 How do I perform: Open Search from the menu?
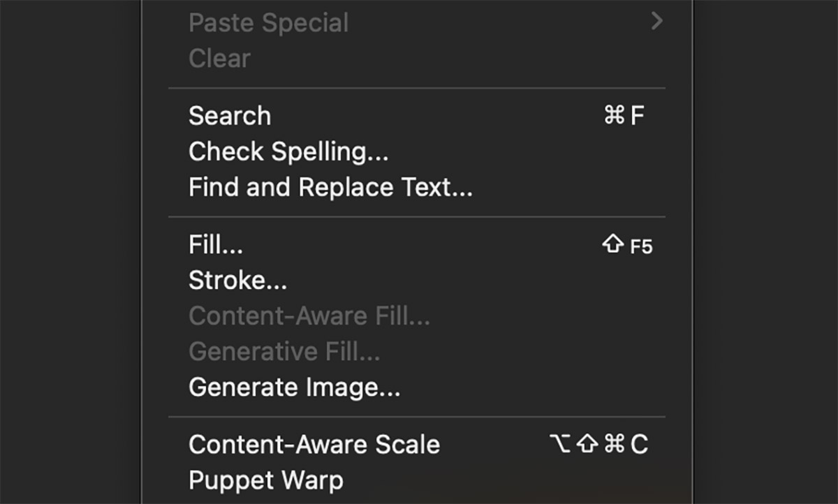tap(230, 116)
